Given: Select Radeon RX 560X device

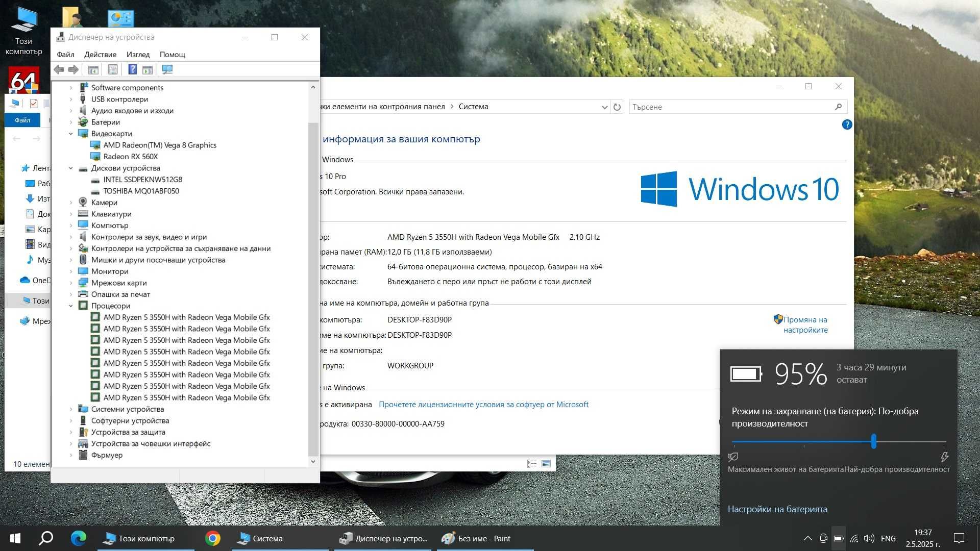Looking at the screenshot, I should pos(130,157).
